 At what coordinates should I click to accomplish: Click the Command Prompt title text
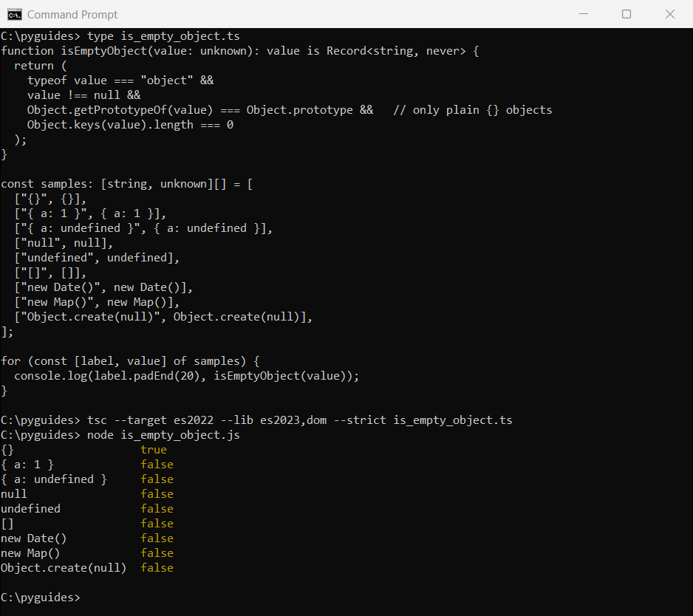(72, 15)
